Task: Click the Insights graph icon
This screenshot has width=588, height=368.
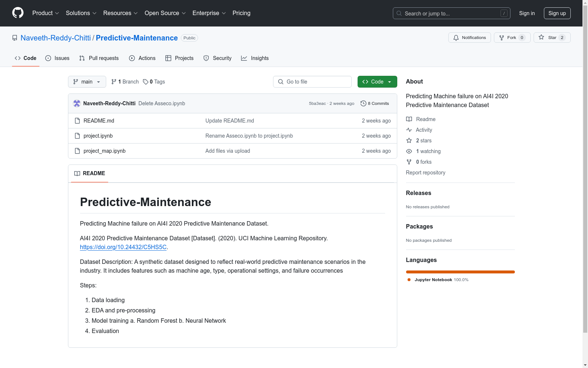Action: pyautogui.click(x=244, y=58)
